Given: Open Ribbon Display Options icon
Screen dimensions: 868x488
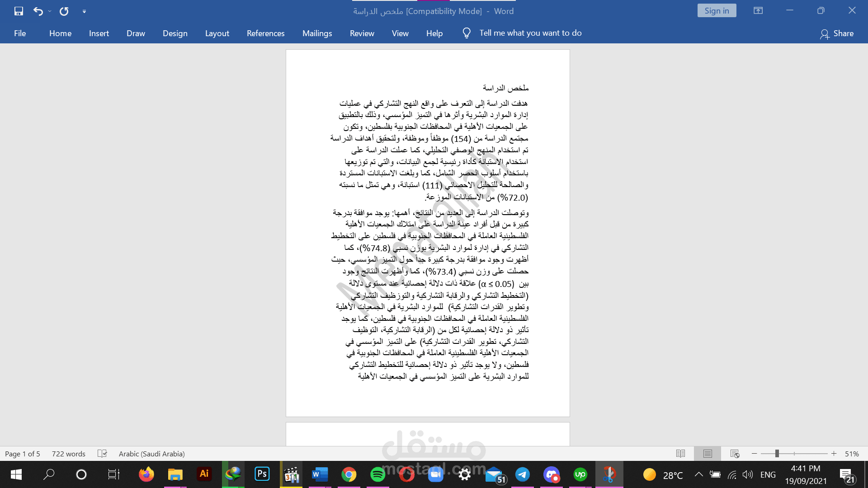Looking at the screenshot, I should click(758, 11).
